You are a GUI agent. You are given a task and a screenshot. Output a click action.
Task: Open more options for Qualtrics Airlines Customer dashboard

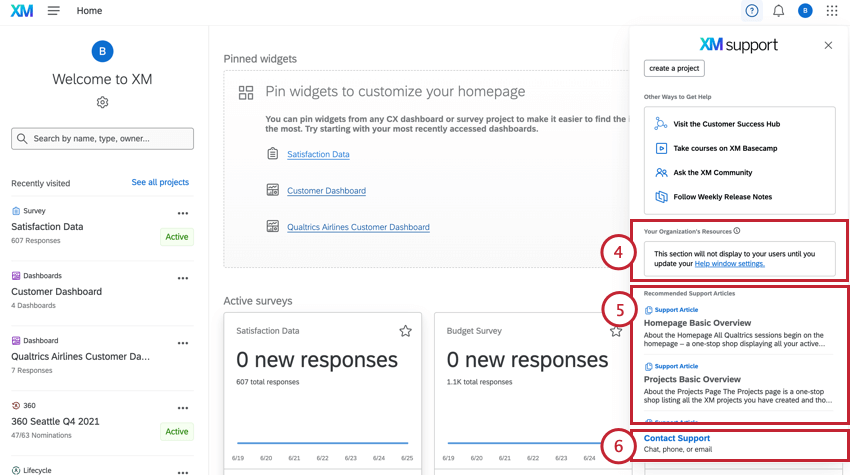[x=183, y=343]
